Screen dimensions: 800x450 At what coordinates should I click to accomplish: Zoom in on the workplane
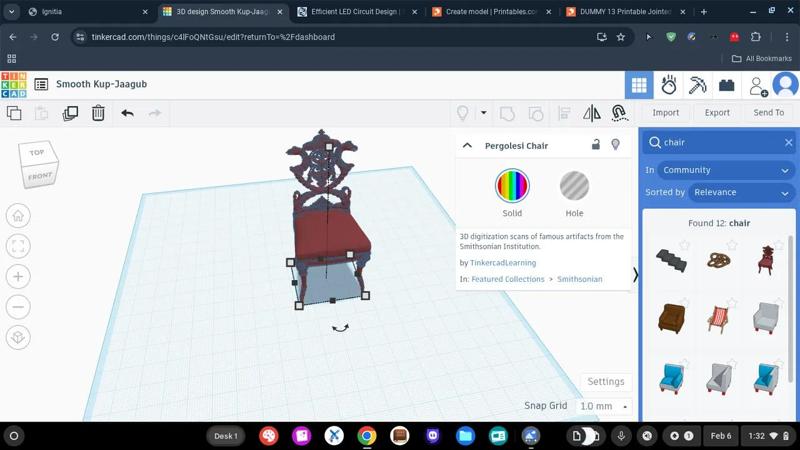(x=18, y=277)
